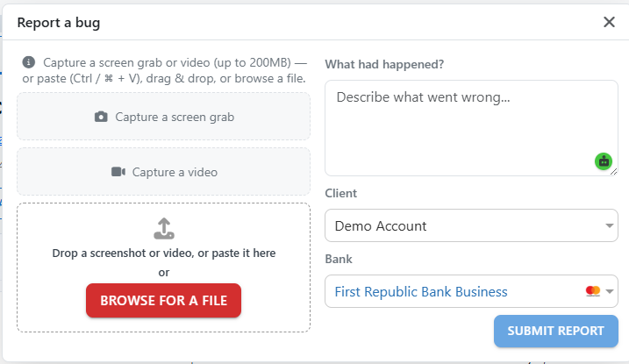This screenshot has width=629, height=364.
Task: Open the Client dropdown showing Demo Account
Action: point(471,225)
